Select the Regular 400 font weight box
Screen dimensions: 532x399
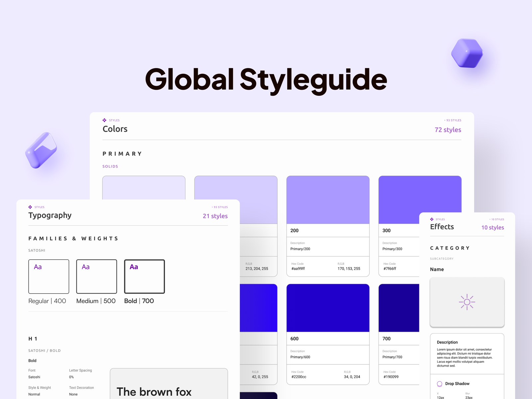pyautogui.click(x=49, y=277)
